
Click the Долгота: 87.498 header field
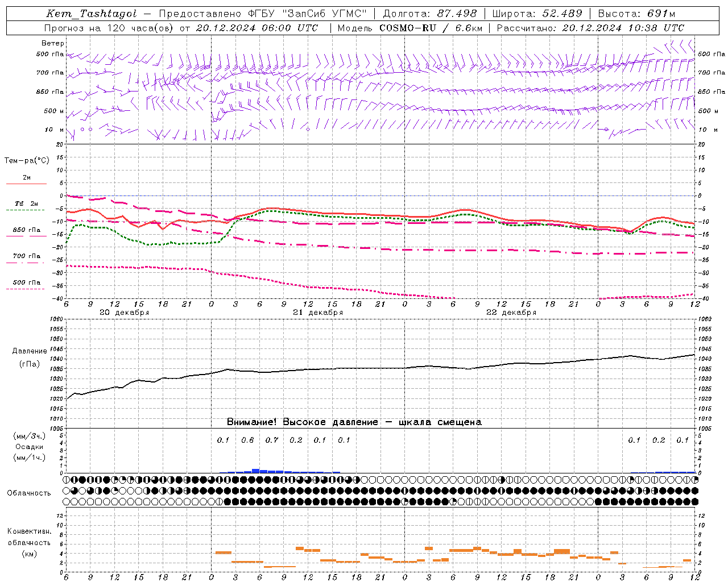tap(430, 14)
